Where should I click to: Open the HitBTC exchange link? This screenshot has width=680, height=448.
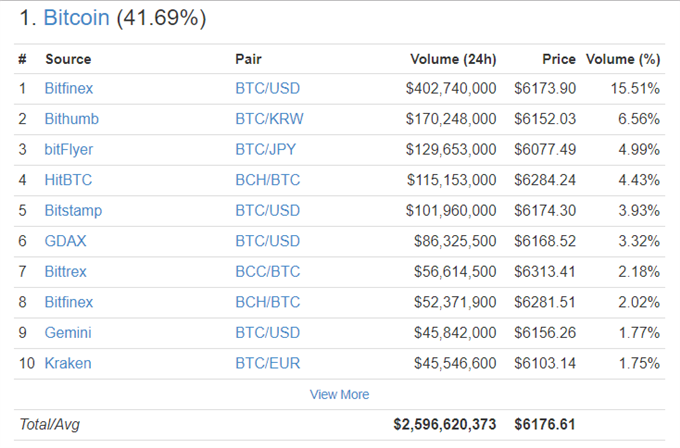[68, 180]
